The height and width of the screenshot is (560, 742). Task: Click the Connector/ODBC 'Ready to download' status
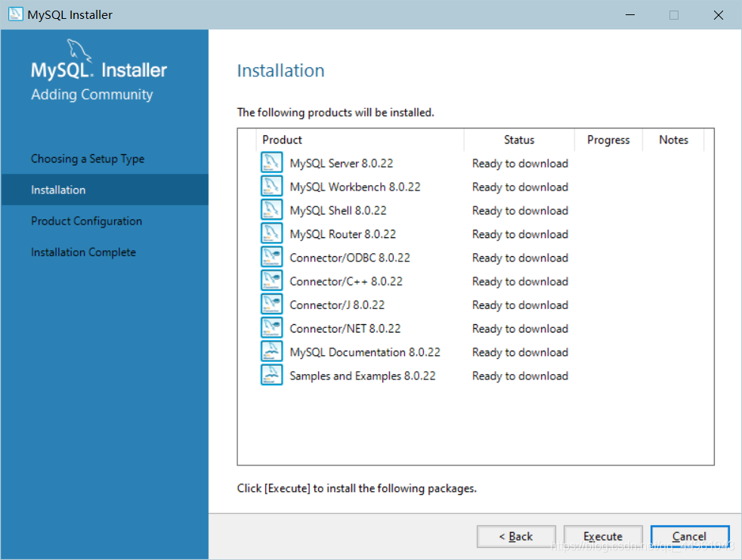[x=520, y=258]
